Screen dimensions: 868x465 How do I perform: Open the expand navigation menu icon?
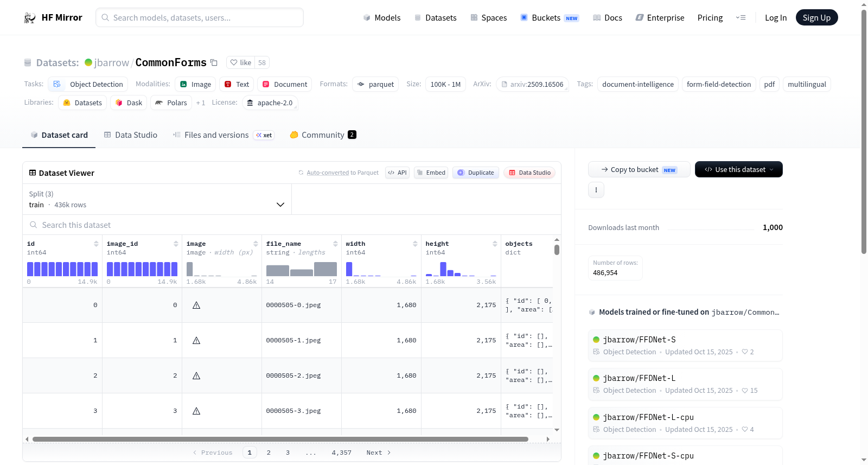coord(741,18)
